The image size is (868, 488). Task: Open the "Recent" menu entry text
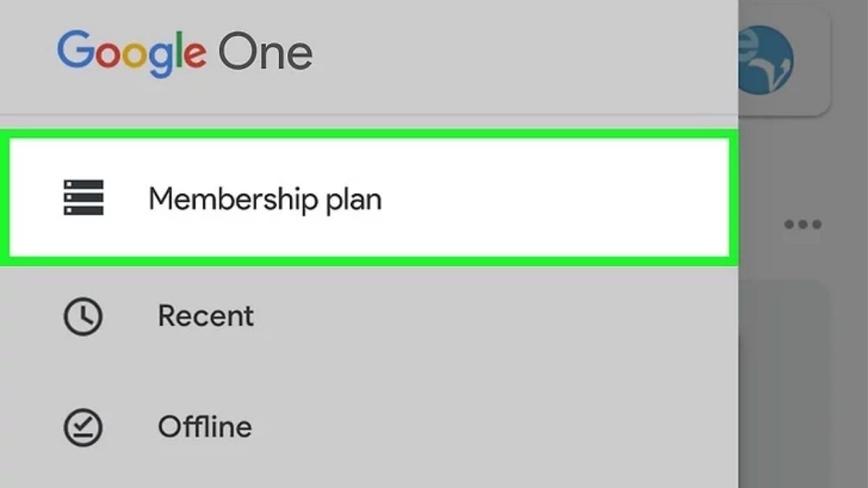pos(206,317)
